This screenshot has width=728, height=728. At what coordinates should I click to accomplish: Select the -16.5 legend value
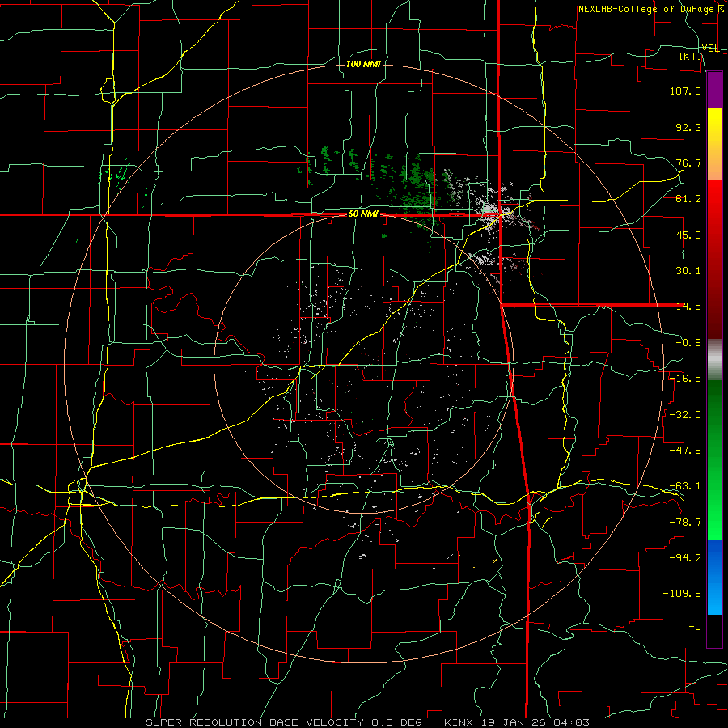(x=685, y=379)
